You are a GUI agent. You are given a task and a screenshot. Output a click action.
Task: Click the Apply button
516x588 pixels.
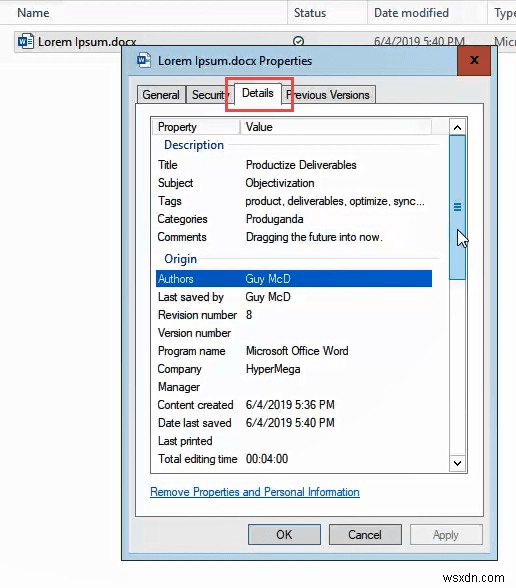pyautogui.click(x=446, y=534)
